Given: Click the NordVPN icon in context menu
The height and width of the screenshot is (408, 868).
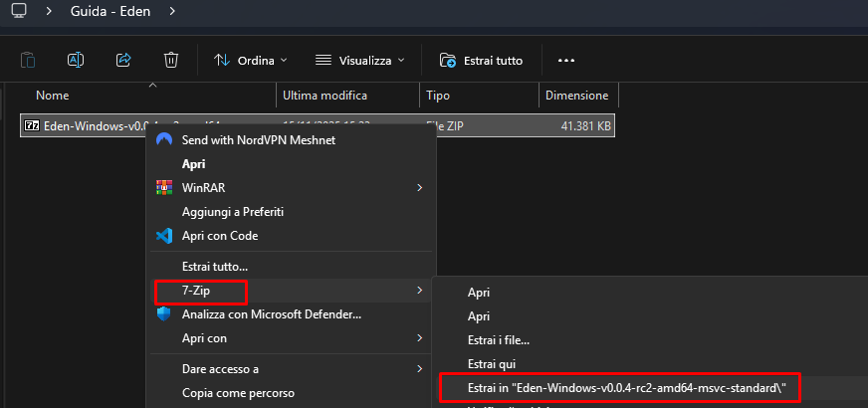Looking at the screenshot, I should 164,139.
